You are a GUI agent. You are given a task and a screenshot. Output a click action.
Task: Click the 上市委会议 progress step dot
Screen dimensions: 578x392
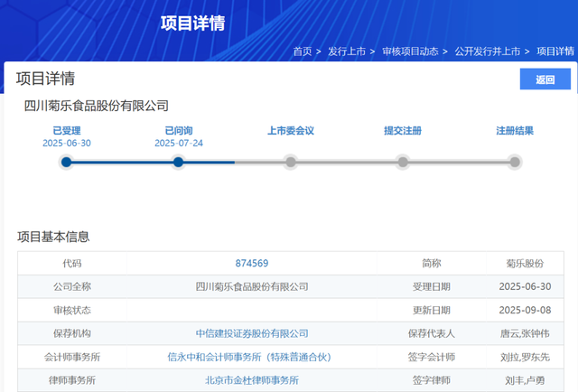(x=290, y=163)
